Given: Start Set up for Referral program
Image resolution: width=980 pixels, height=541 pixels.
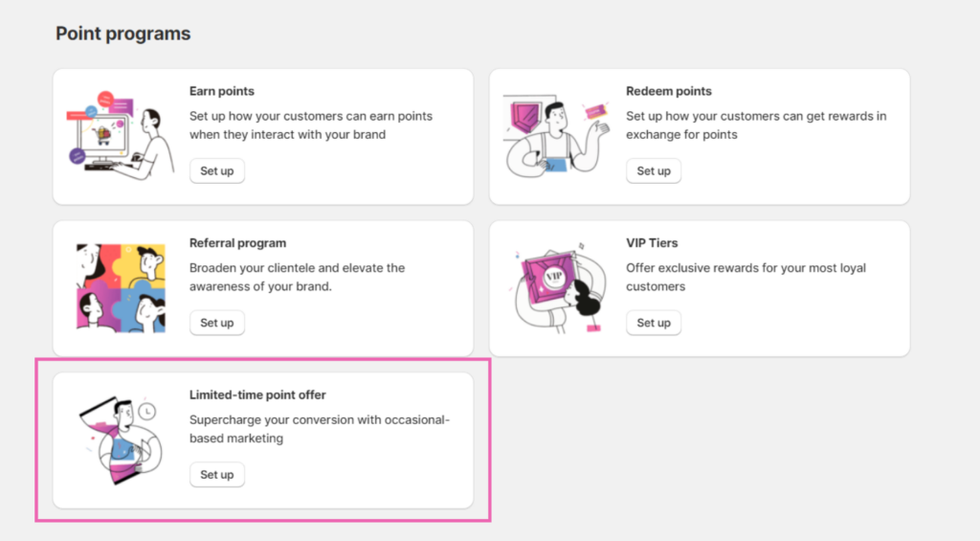Looking at the screenshot, I should point(217,323).
